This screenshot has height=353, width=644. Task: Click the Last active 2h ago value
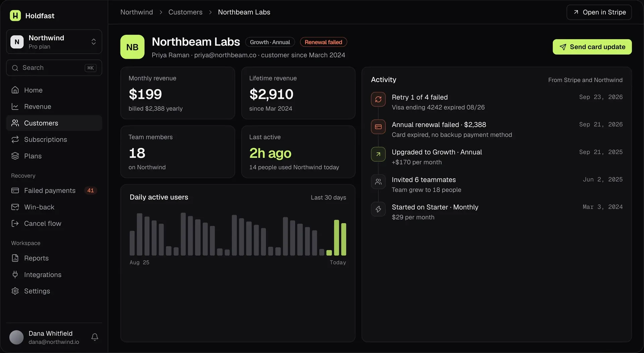pyautogui.click(x=270, y=153)
